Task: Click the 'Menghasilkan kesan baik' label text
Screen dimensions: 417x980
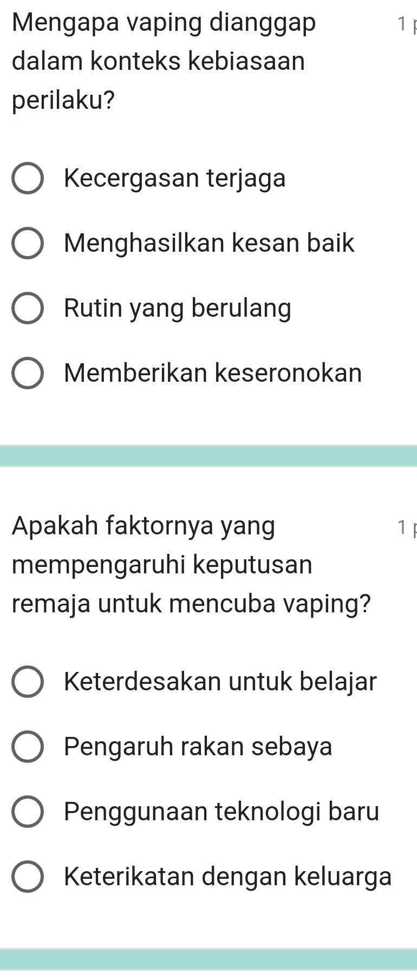Action: [209, 244]
